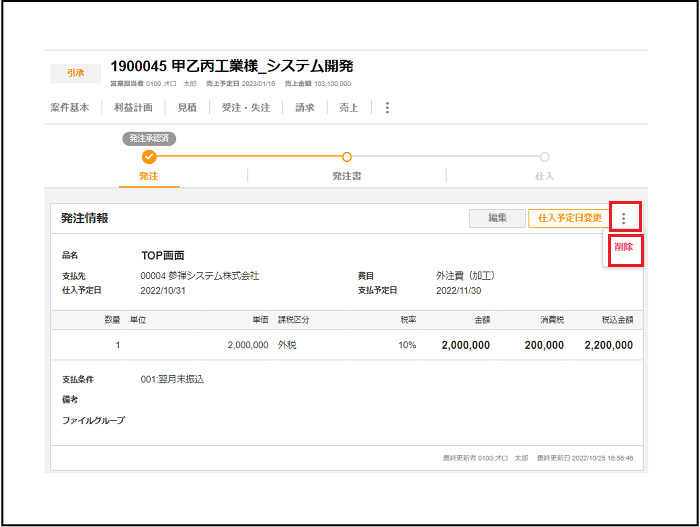The image size is (700, 527).
Task: Select 削除 in the dropdown menu
Action: point(623,247)
